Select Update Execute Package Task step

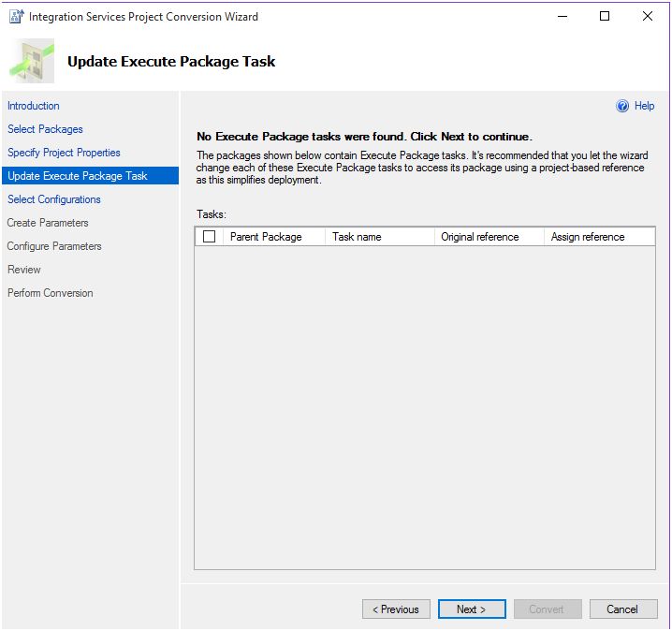tap(90, 176)
